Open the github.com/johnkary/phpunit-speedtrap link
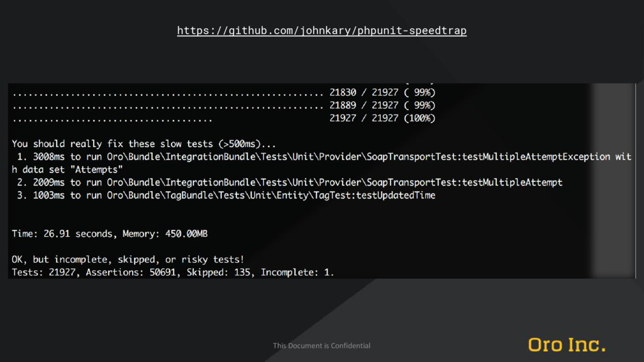Viewport: 644px width, 362px height. 321,30
